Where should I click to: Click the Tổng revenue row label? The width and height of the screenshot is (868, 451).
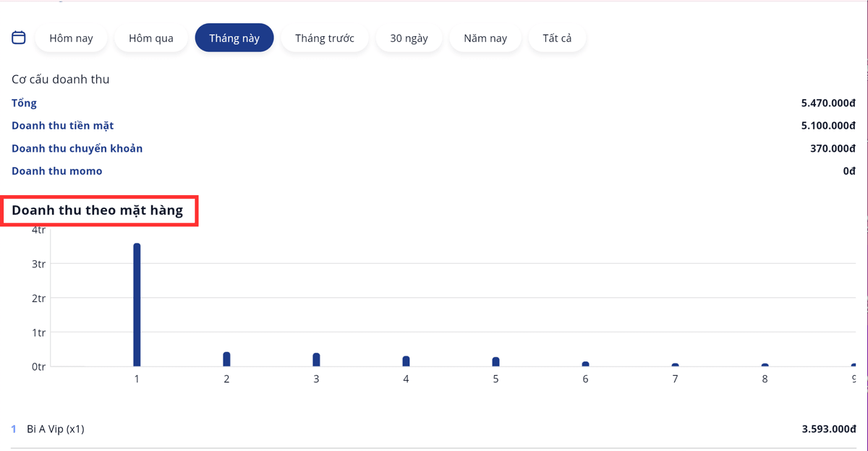click(x=24, y=103)
